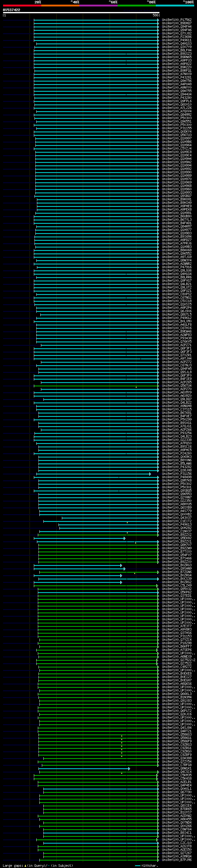Select the UniRef100_P49613 label

(176, 525)
